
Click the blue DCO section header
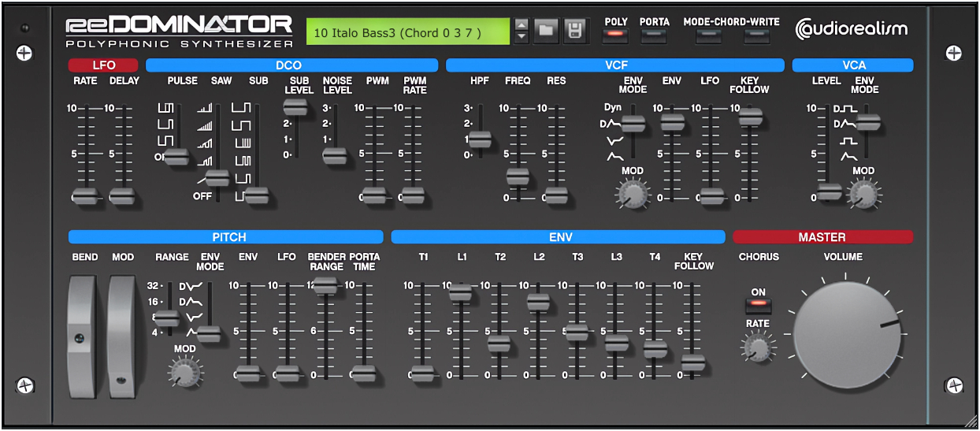(291, 65)
